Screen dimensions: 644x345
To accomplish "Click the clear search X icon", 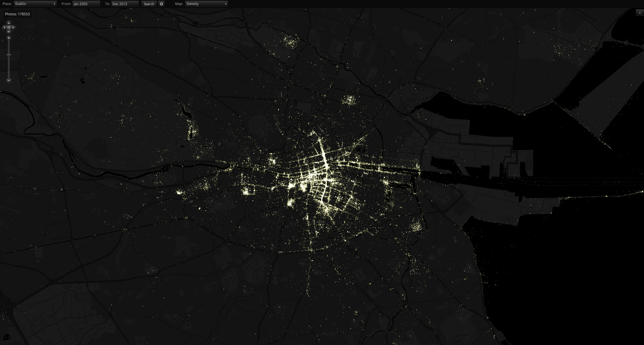I will 162,4.
